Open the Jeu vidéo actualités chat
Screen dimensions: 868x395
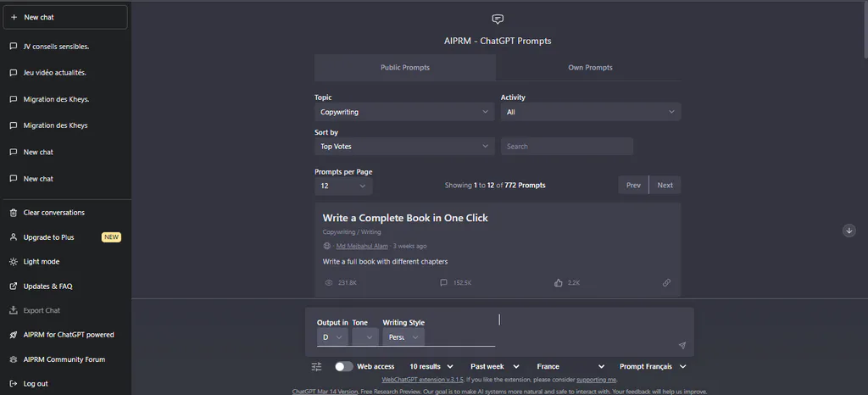(65, 72)
